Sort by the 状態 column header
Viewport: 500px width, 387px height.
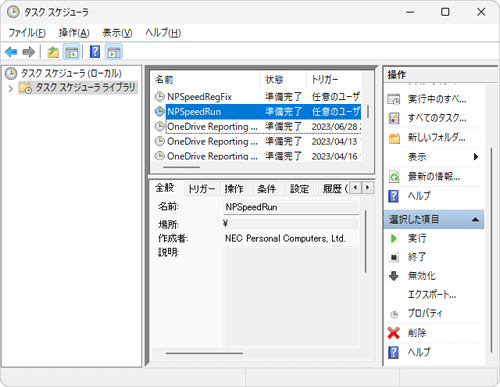pyautogui.click(x=283, y=80)
